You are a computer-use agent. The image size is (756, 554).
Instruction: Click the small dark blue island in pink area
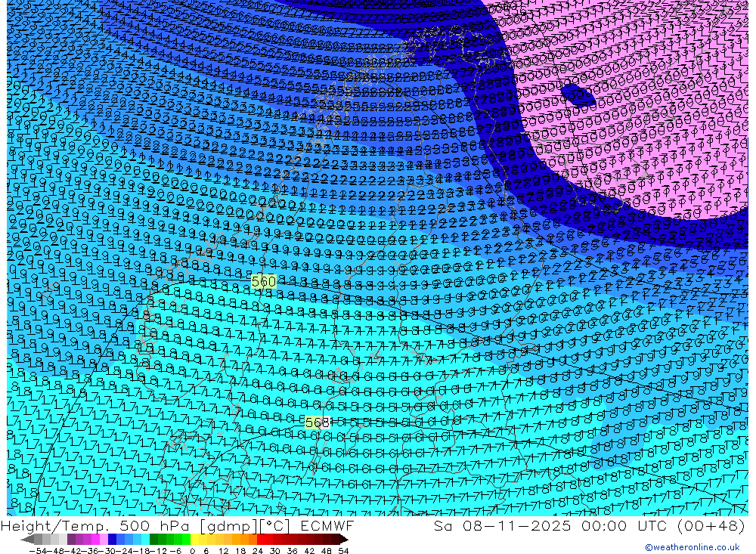click(579, 94)
